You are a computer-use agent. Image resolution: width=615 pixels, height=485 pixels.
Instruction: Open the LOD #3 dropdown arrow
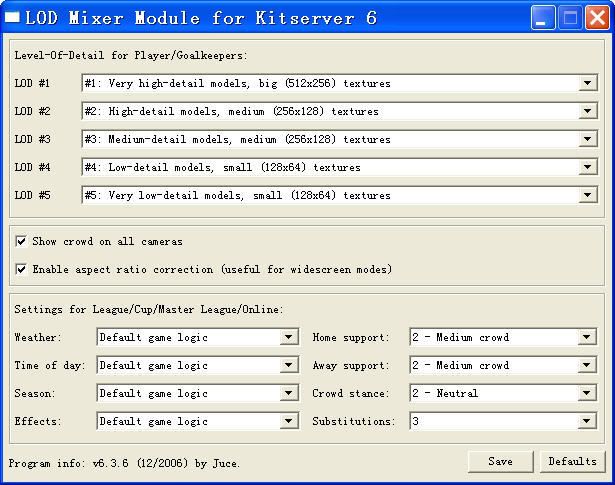coord(587,139)
